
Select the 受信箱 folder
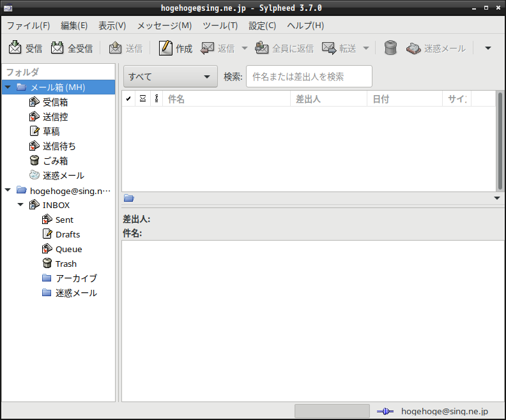pos(55,102)
